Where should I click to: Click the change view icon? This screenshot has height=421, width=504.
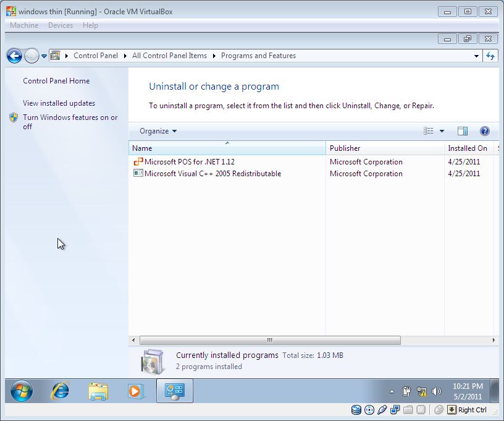(428, 131)
